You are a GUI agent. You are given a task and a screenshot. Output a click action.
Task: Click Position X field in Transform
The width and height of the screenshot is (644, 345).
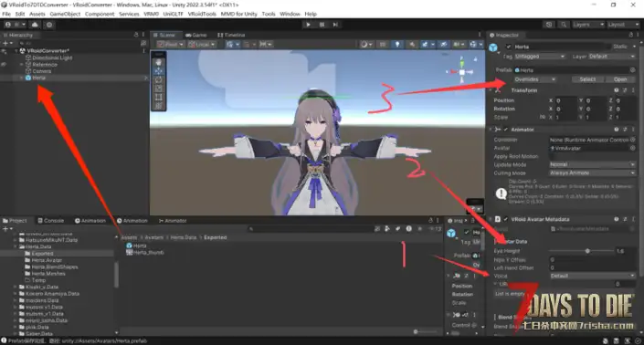(565, 100)
